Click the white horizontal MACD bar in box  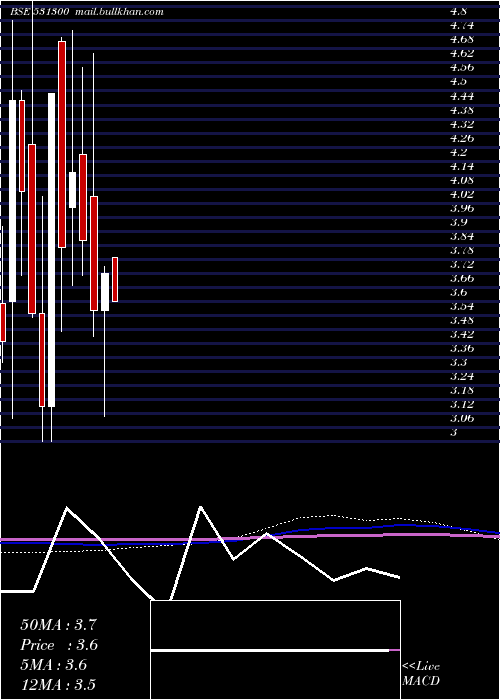pyautogui.click(x=270, y=650)
